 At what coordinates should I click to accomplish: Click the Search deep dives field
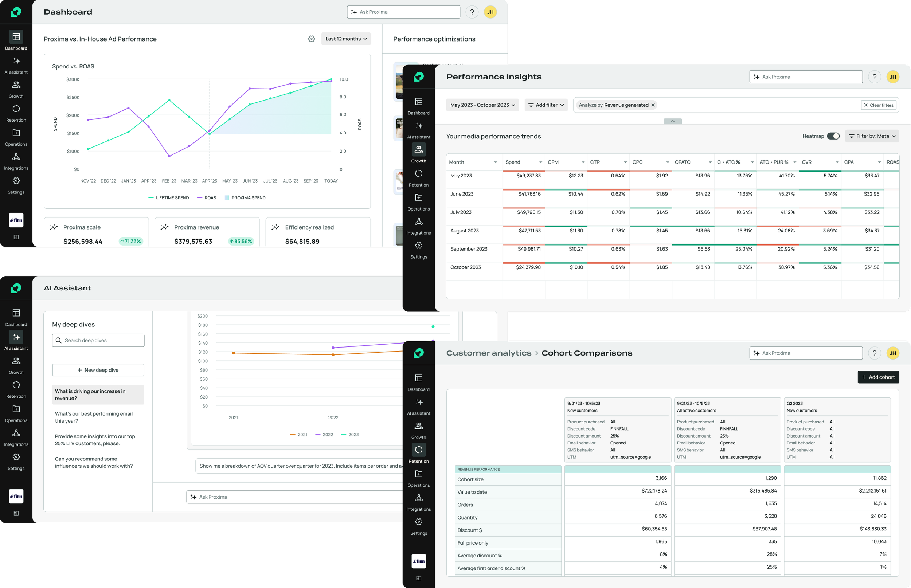(x=98, y=340)
